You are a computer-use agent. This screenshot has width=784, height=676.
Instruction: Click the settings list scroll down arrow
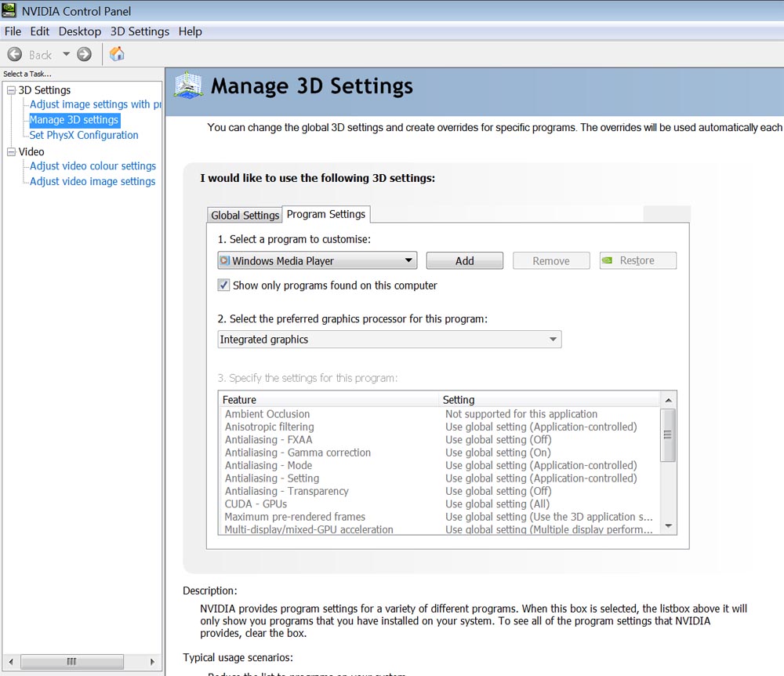(x=668, y=525)
